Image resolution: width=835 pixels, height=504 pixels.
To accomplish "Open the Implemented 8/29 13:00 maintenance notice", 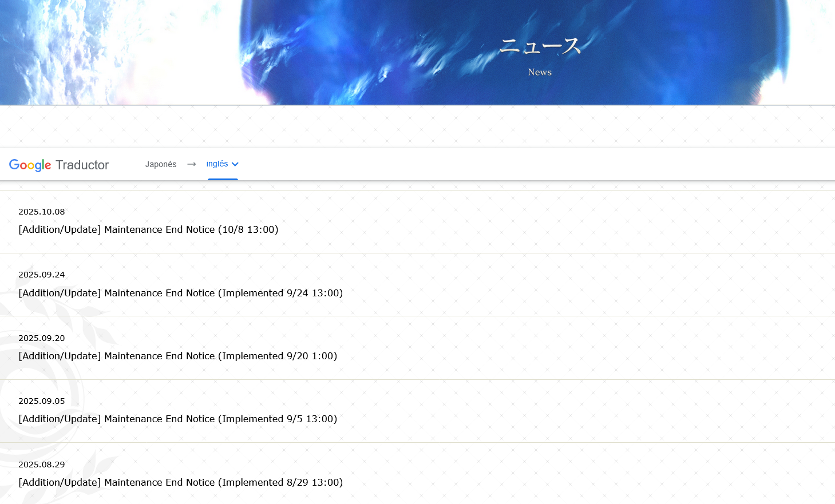I will (x=181, y=482).
